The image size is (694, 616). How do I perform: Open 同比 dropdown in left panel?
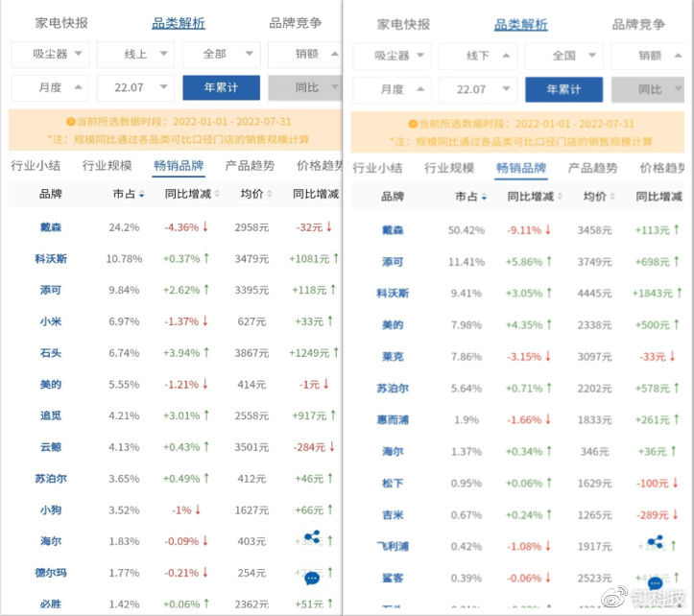tap(305, 87)
